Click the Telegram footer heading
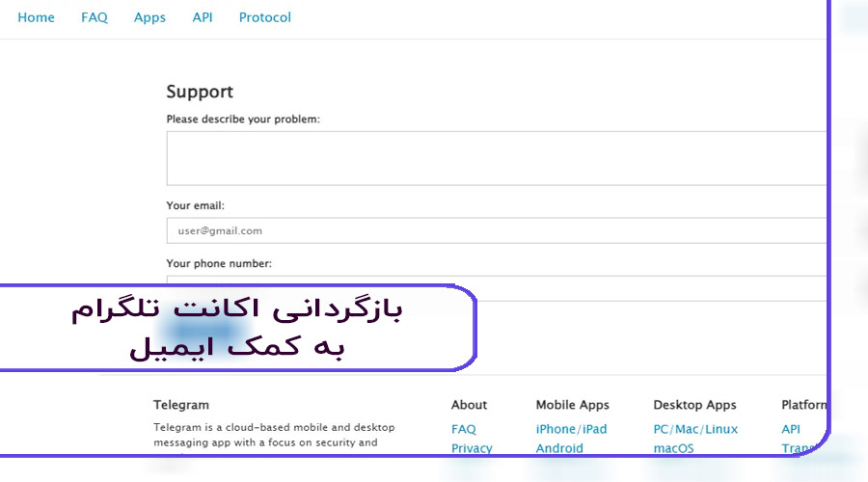Viewport: 868px width, 482px height. (181, 405)
